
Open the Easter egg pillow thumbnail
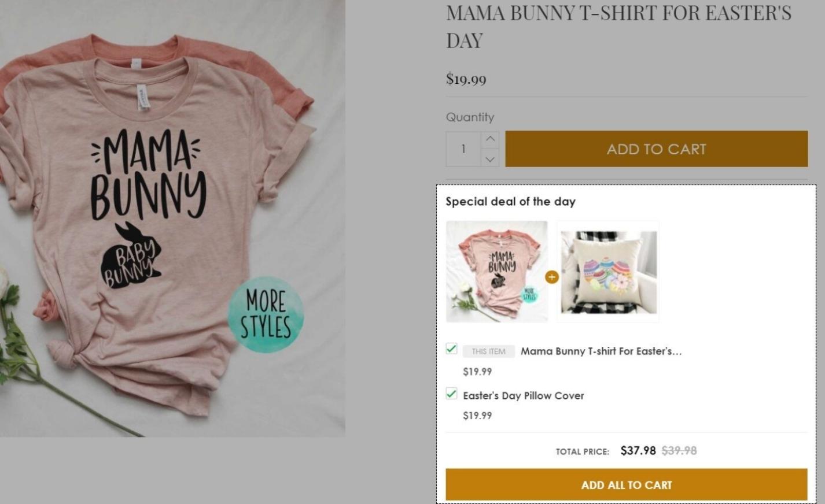[x=608, y=272]
